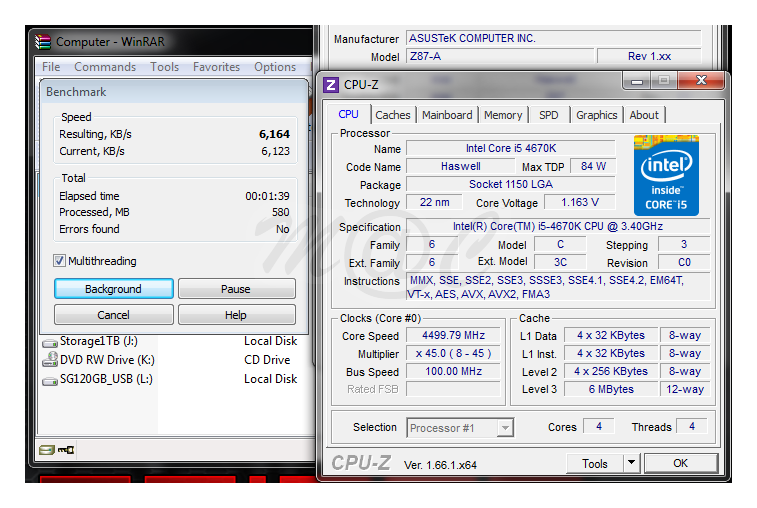Close the CPU-Z window
The image size is (757, 508).
[701, 80]
